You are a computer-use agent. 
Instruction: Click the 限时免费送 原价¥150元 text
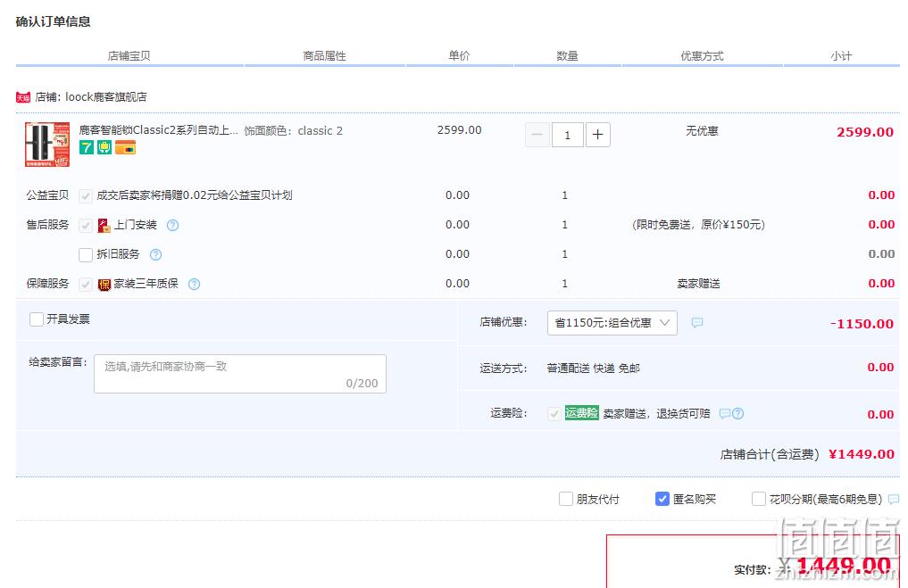click(x=698, y=225)
